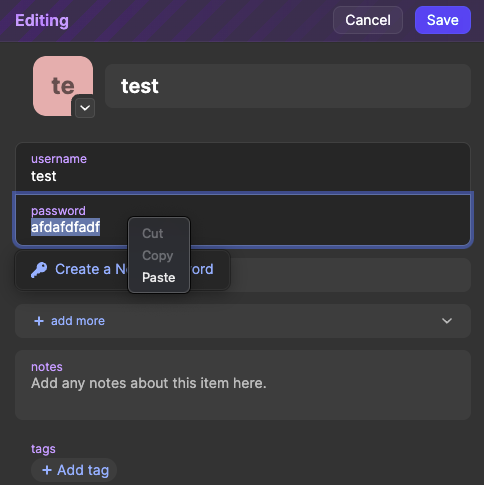Click the pink 'te' item icon
Screen dimensions: 484x485
pyautogui.click(x=63, y=86)
